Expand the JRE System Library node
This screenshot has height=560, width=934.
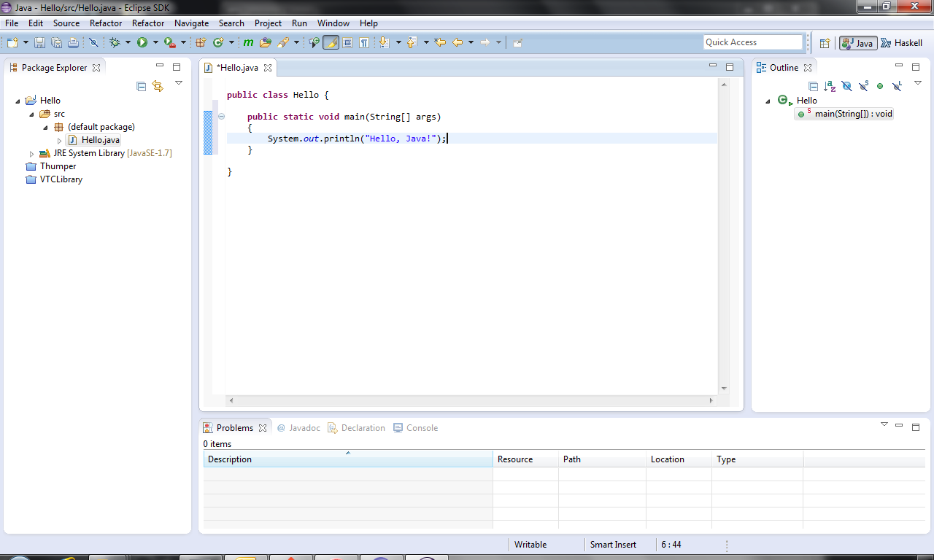(x=31, y=154)
